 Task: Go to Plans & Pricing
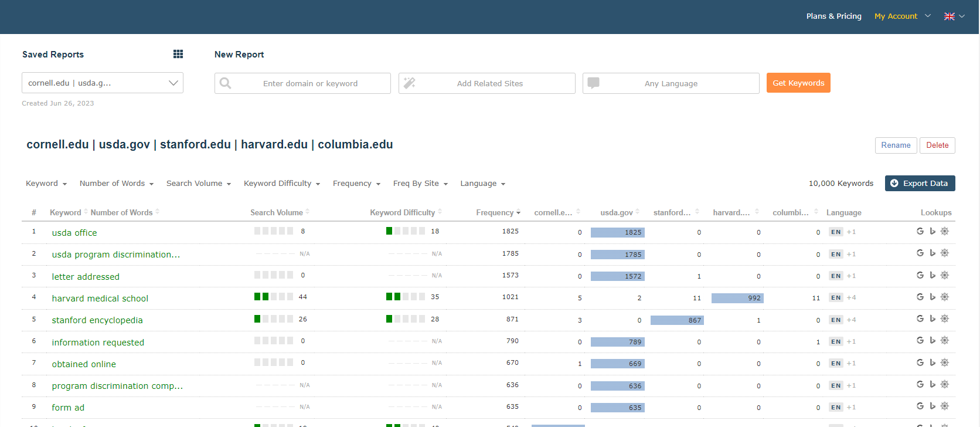833,16
